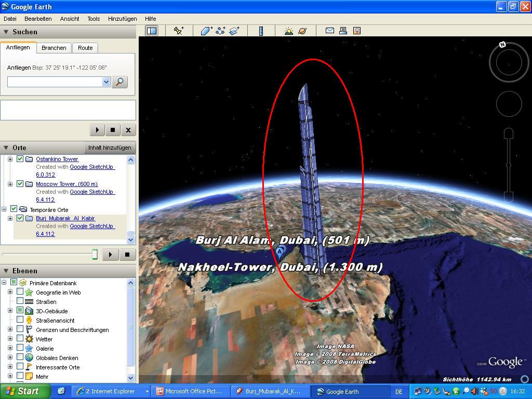
Task: Click the Windows Start button
Action: [24, 391]
